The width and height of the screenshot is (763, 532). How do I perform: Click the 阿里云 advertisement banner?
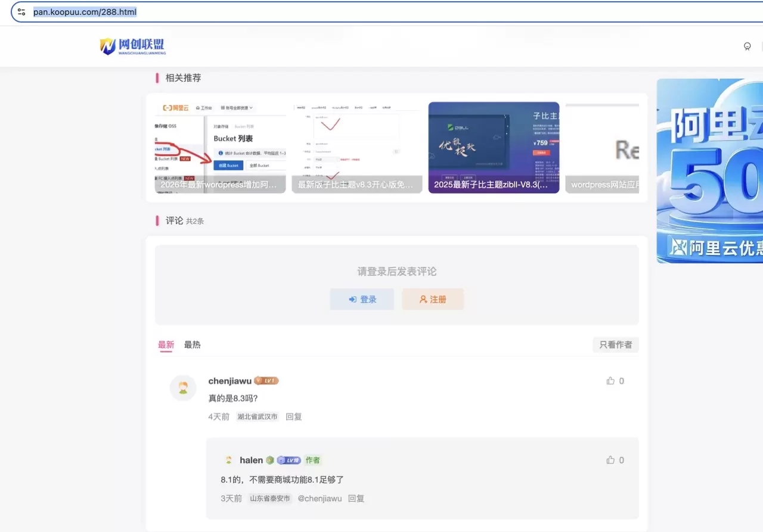[x=710, y=171]
